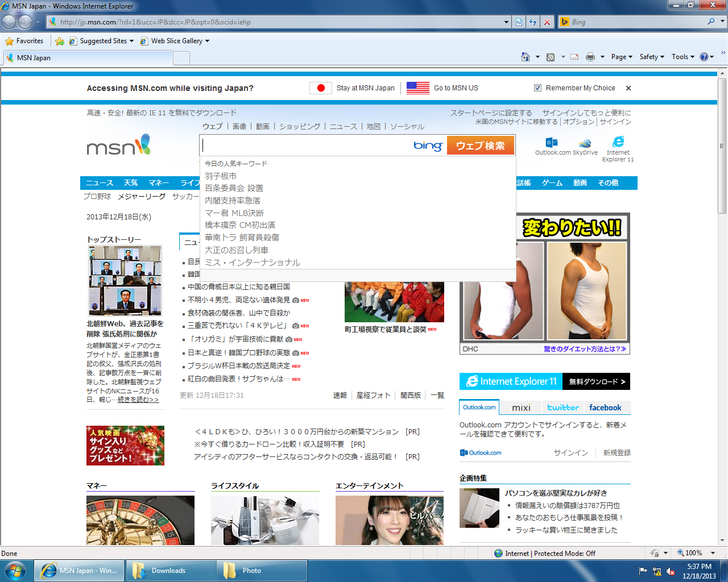The image size is (728, 582).
Task: Click the IE Forward navigation button
Action: tap(25, 22)
